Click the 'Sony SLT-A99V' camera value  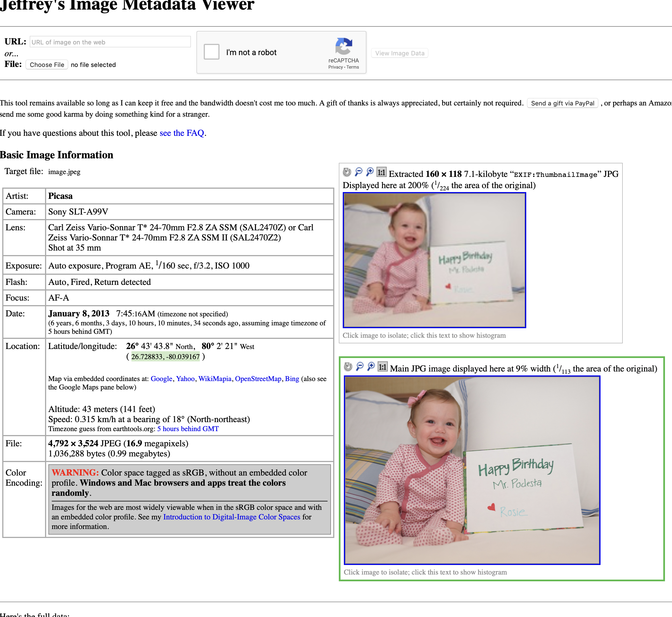(78, 212)
